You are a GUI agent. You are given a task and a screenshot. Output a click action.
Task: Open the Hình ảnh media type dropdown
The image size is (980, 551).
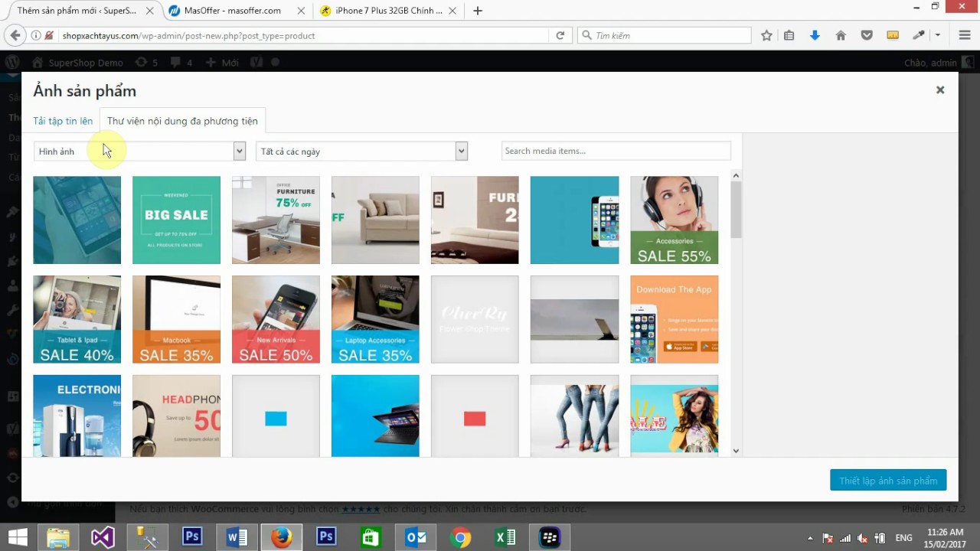[139, 152]
